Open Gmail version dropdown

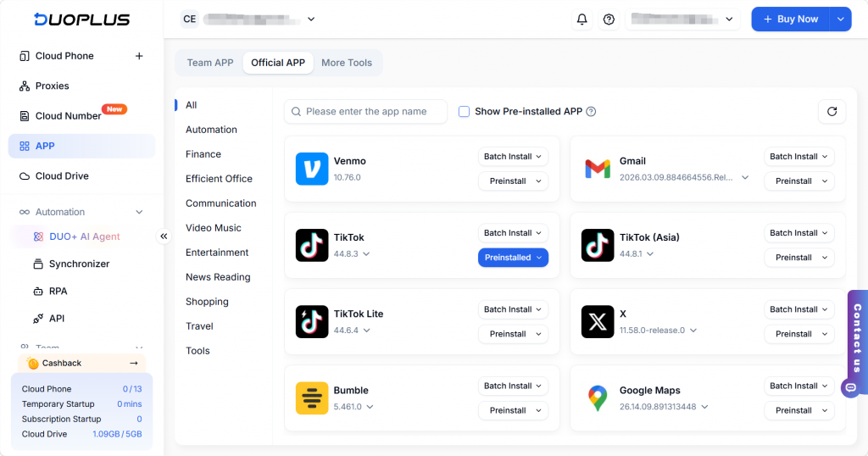point(745,178)
